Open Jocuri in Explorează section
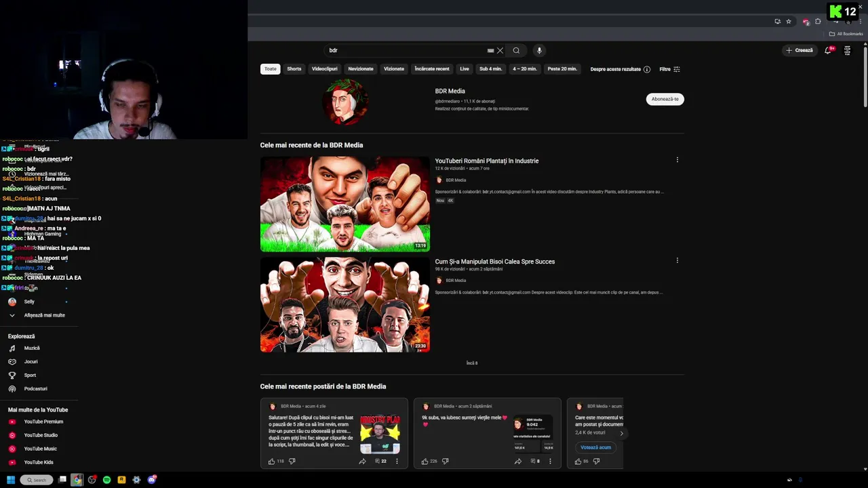 tap(31, 362)
